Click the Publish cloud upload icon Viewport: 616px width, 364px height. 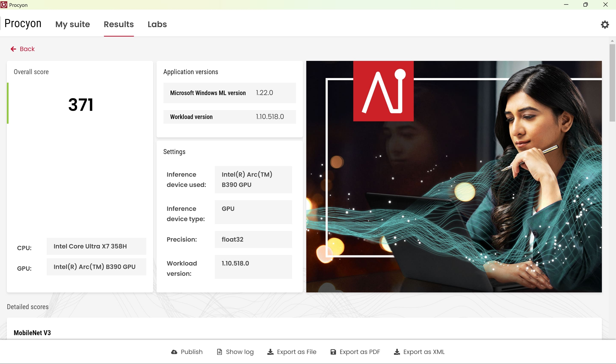click(x=174, y=352)
